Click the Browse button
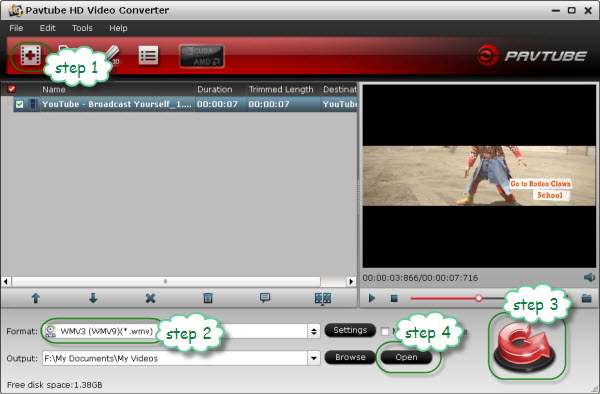600x394 pixels. [350, 357]
